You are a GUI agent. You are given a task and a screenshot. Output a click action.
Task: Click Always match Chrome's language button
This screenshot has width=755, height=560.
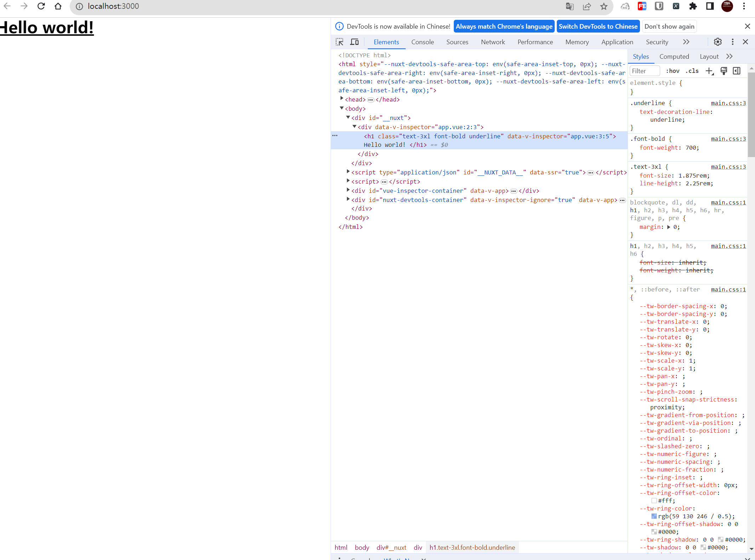(x=504, y=26)
